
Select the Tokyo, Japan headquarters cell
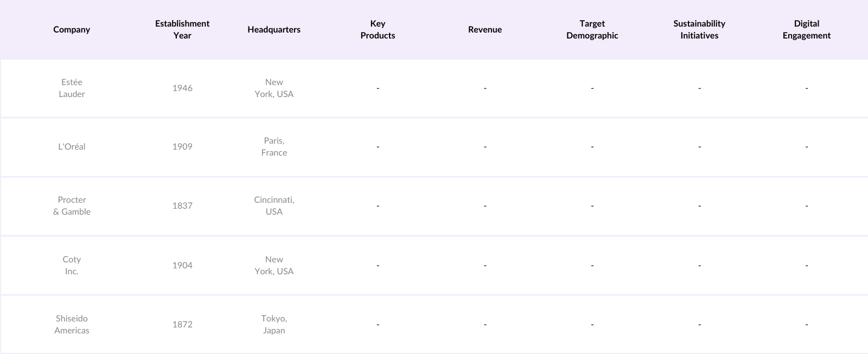click(274, 324)
